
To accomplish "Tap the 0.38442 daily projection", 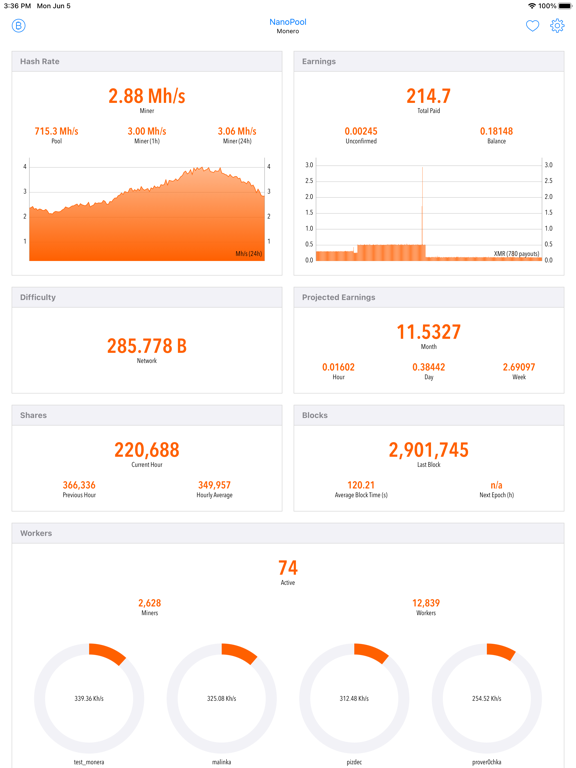I will [429, 367].
